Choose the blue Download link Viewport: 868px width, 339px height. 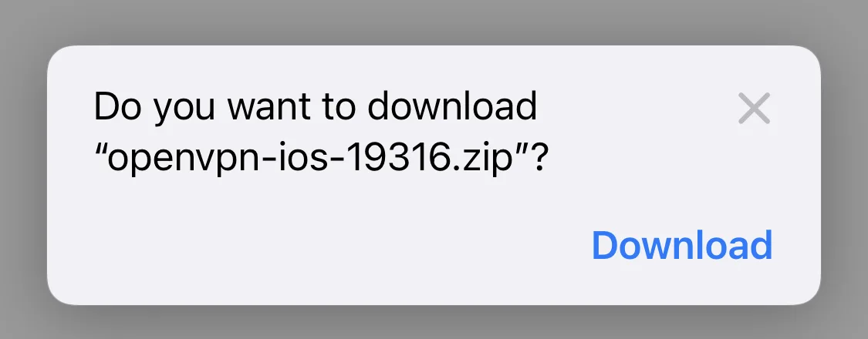pyautogui.click(x=682, y=245)
